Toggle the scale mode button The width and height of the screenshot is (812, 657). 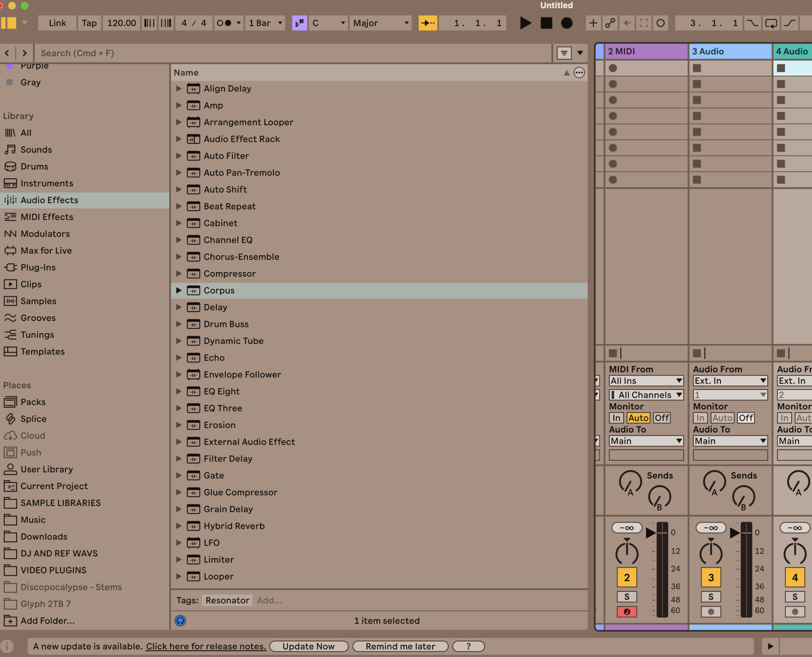[300, 23]
